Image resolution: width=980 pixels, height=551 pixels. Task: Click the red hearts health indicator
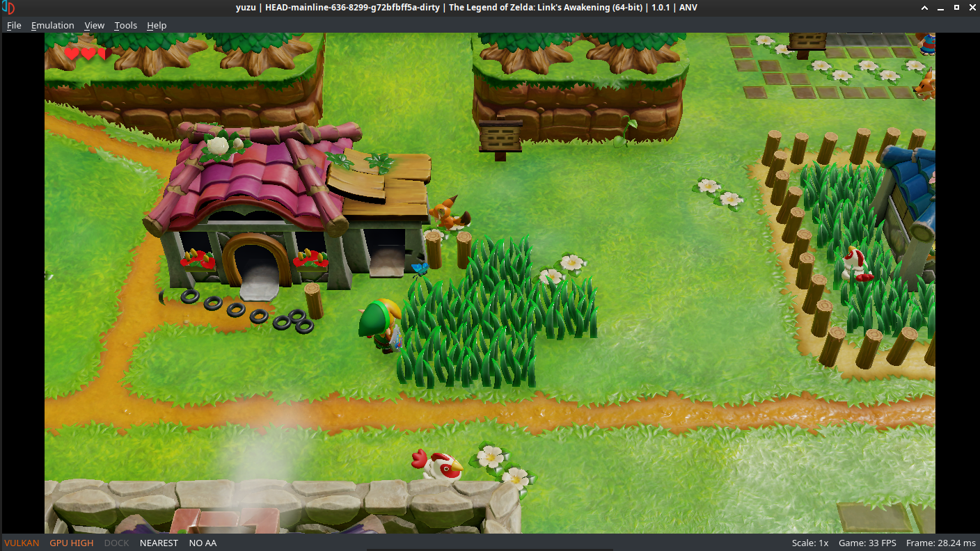point(88,54)
